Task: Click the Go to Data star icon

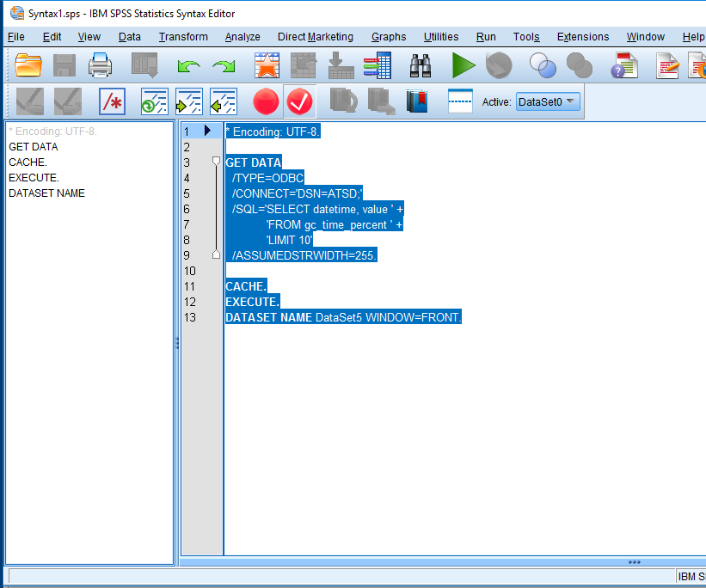Action: tap(267, 65)
